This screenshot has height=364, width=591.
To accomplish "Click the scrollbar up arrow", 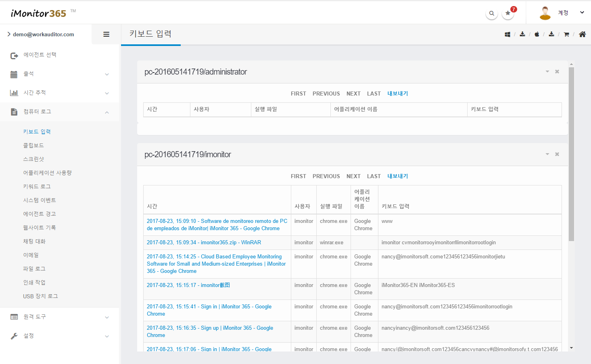I will coord(571,64).
